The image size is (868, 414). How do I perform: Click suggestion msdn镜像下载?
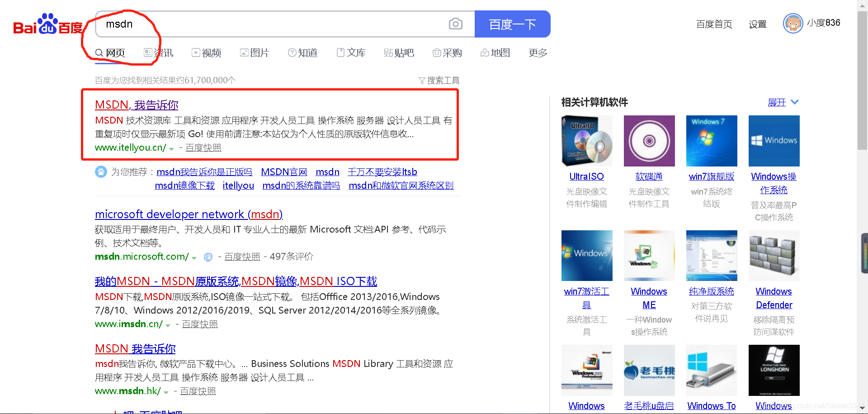184,186
